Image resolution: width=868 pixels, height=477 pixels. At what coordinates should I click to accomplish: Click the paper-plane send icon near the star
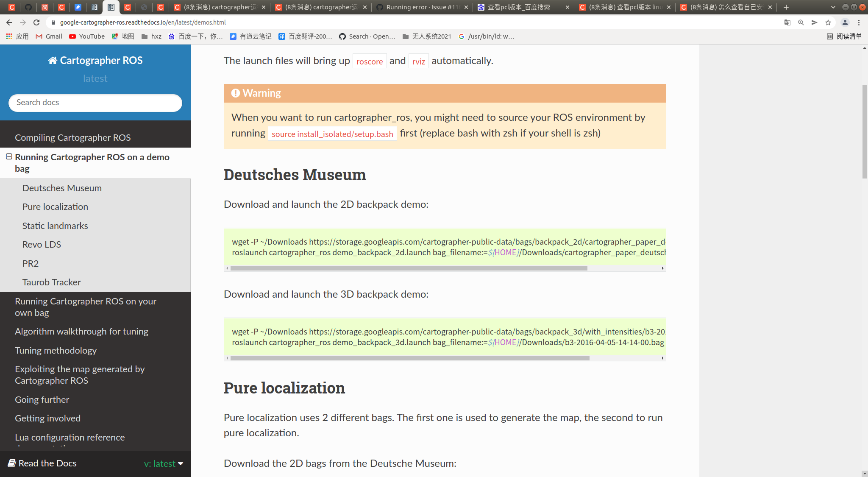click(814, 22)
